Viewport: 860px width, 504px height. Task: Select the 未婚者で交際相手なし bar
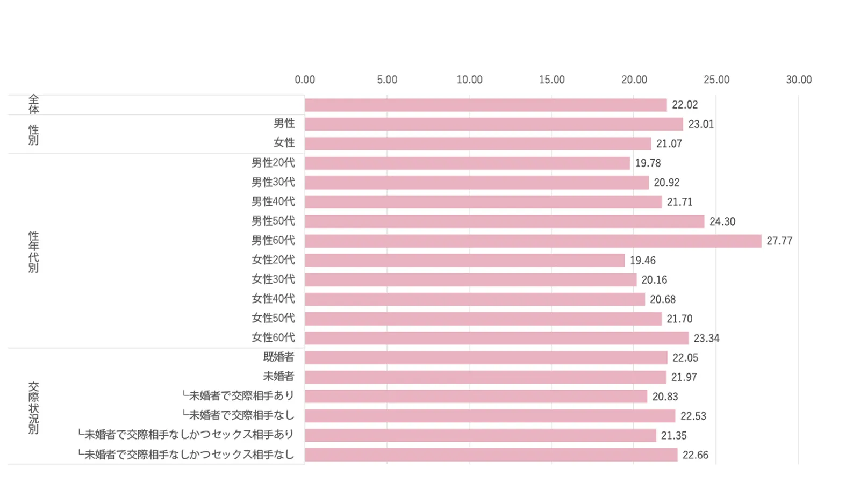pos(490,416)
